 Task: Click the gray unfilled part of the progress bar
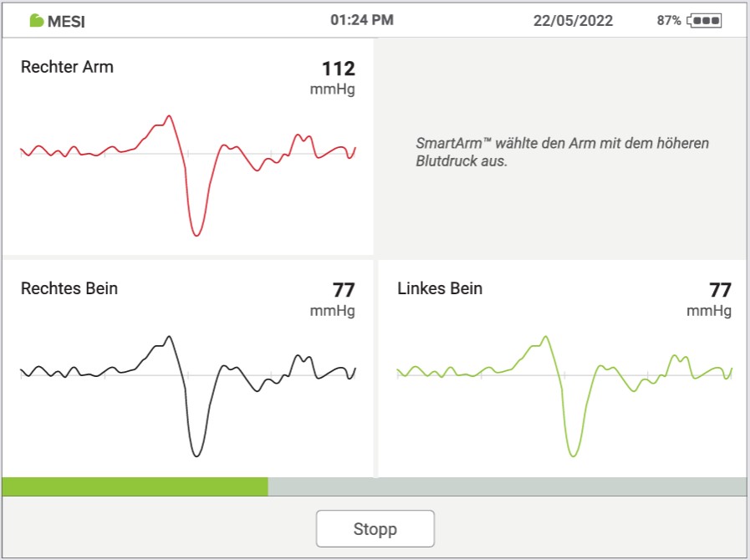click(x=507, y=486)
